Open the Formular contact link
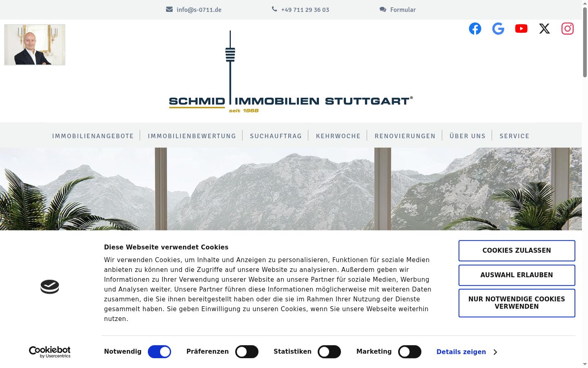Screen dimensions: 588x368 (x=403, y=10)
